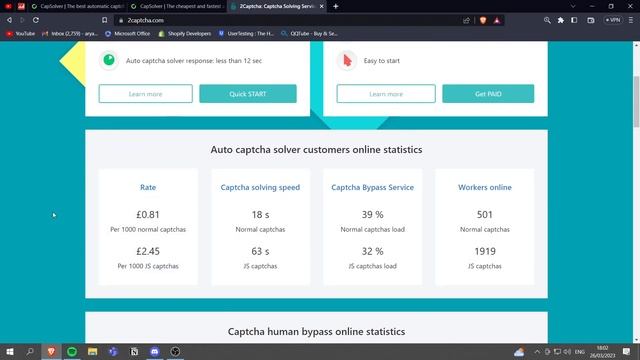Click the 63 s solving speed value
The image size is (640, 360).
tap(260, 251)
